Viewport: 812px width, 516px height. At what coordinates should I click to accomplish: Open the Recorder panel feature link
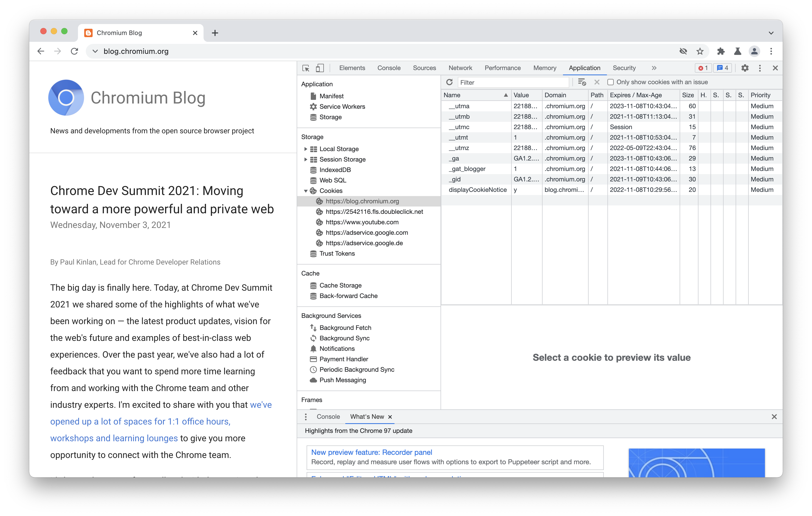point(371,452)
